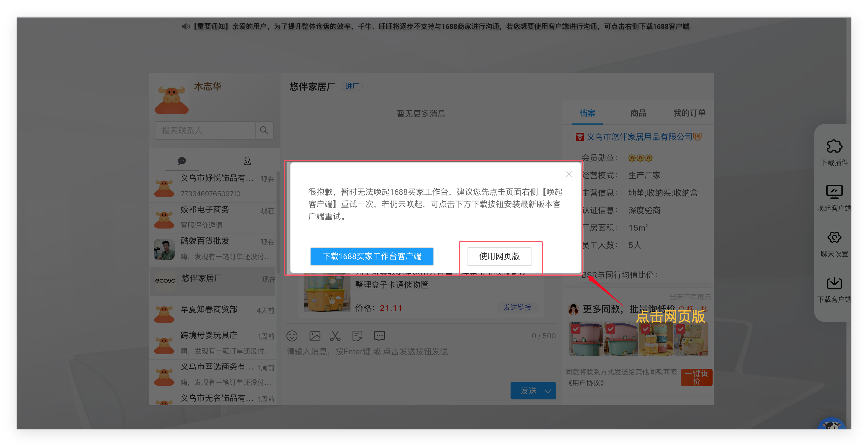
Task: Click the image upload icon in chat toolbar
Action: (315, 336)
